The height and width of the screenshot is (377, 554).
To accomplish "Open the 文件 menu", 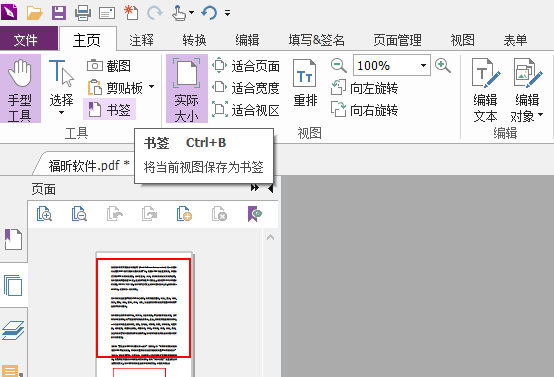I will (29, 40).
